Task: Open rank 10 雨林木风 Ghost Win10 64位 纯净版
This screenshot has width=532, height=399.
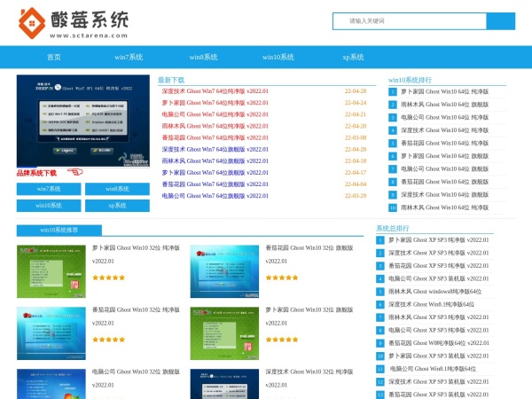Action: click(445, 207)
